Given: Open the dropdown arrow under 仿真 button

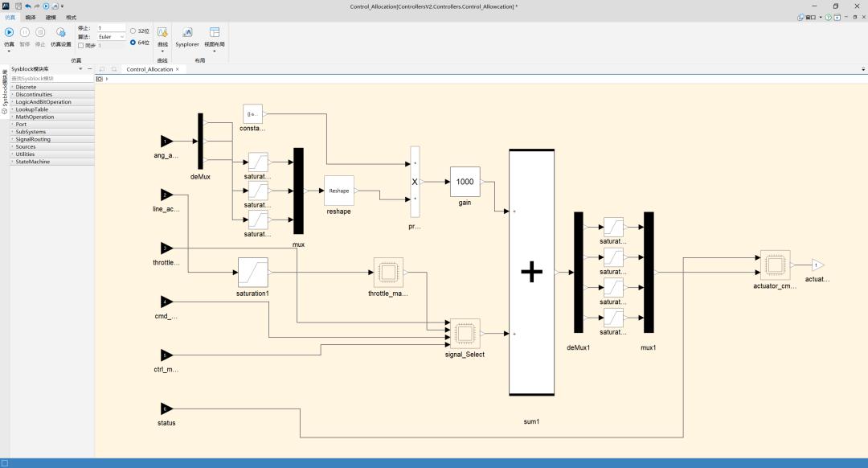Looking at the screenshot, I should 9,51.
